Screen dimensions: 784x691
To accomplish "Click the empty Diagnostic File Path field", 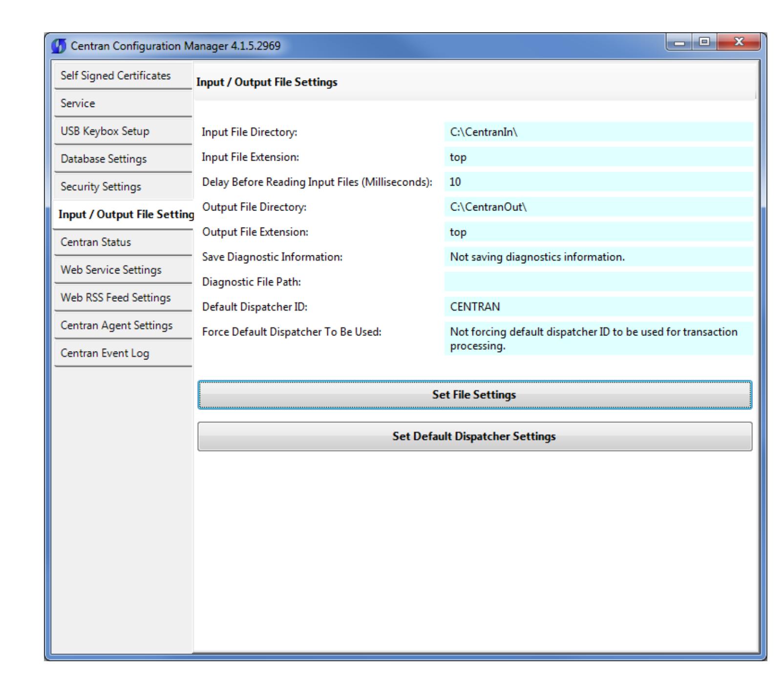I will (x=598, y=282).
